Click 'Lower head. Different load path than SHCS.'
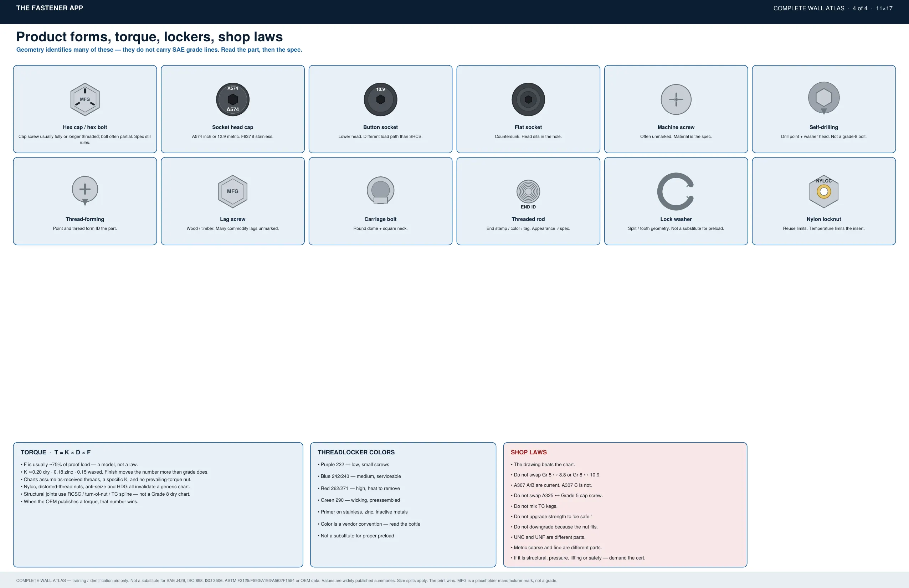This screenshot has height=588, width=909. click(x=380, y=136)
